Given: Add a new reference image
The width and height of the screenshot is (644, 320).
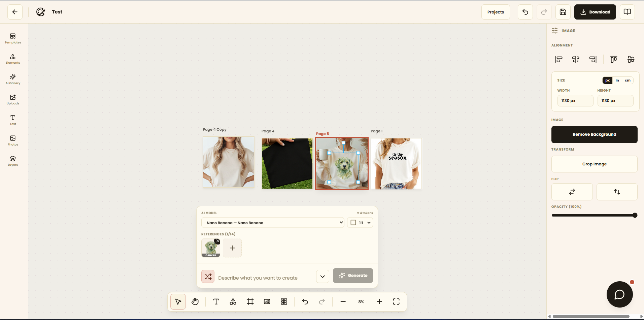Looking at the screenshot, I should click(232, 248).
